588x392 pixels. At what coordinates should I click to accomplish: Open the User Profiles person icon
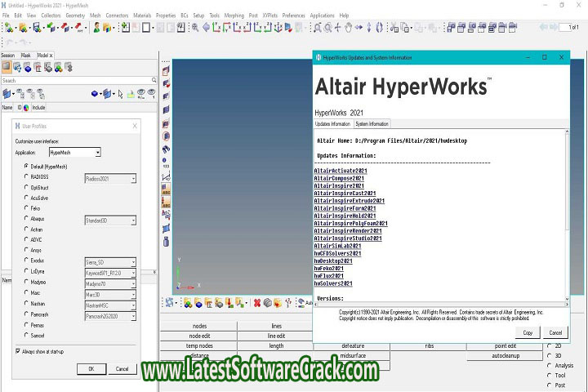[x=96, y=28]
